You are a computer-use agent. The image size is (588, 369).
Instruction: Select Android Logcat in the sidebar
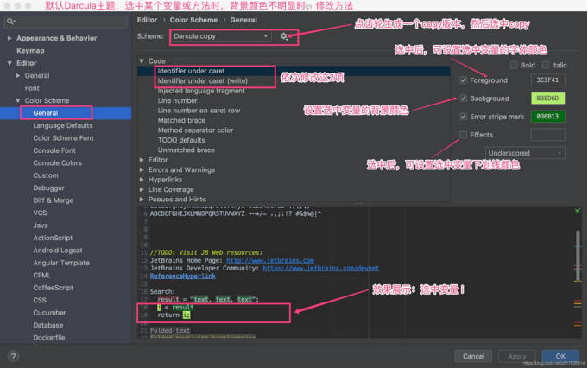[x=58, y=251]
